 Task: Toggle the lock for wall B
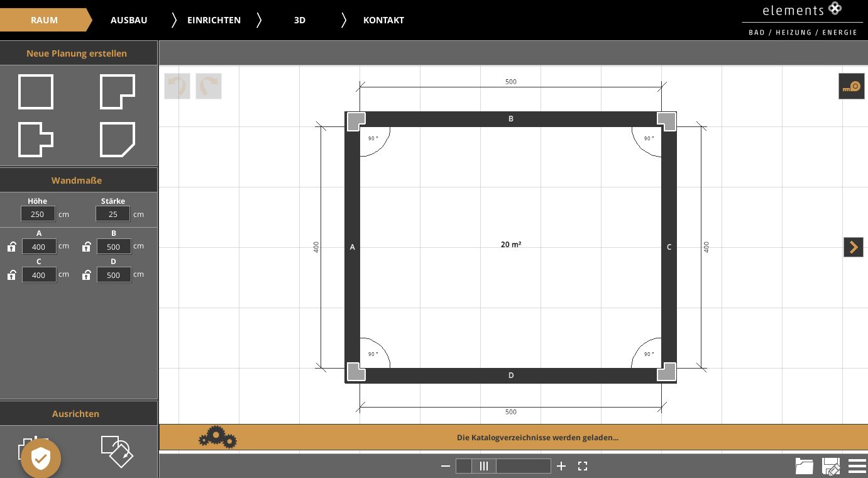click(87, 247)
